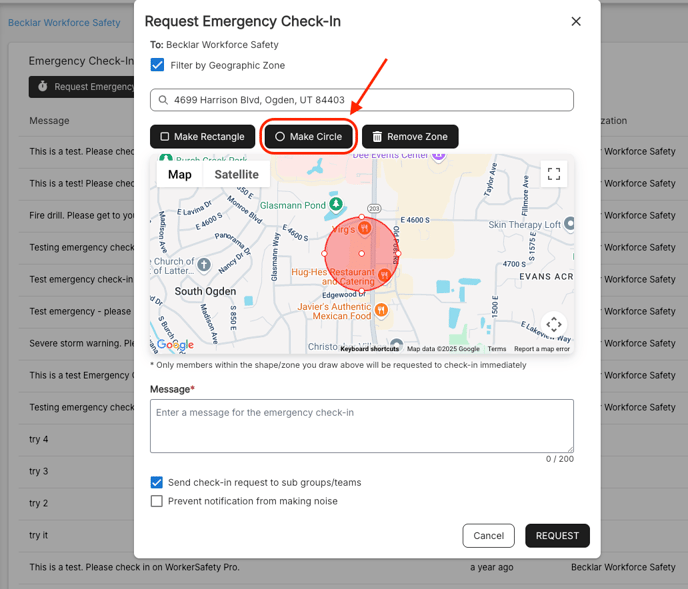Screen dimensions: 688x589
Task: Click Glasmann Pond park marker
Action: click(x=336, y=204)
